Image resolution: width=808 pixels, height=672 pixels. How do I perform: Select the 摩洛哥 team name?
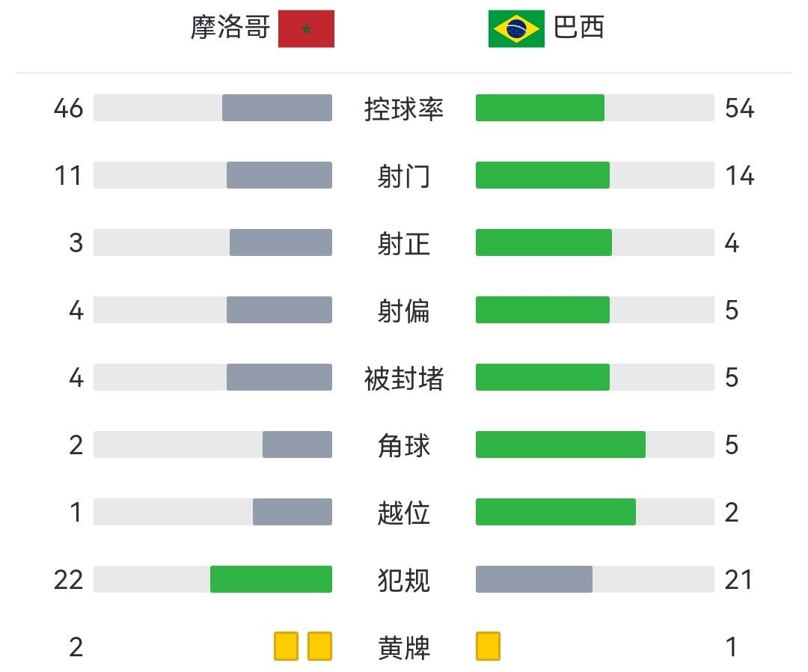[230, 28]
